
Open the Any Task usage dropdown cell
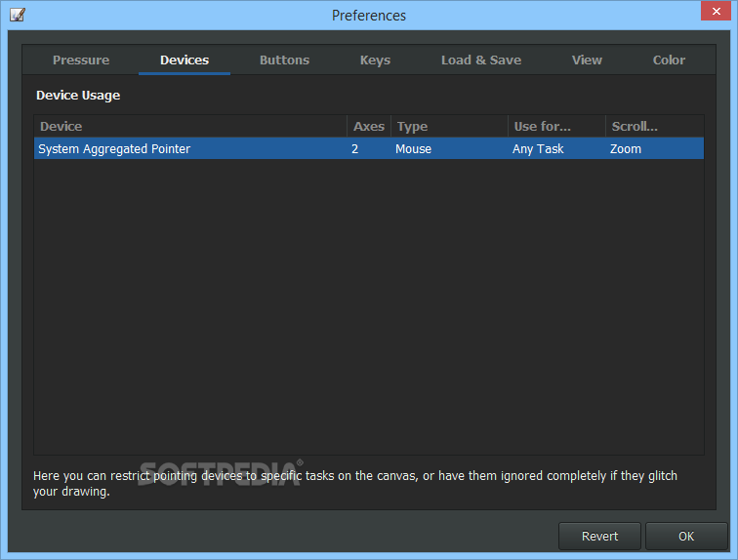[x=556, y=148]
